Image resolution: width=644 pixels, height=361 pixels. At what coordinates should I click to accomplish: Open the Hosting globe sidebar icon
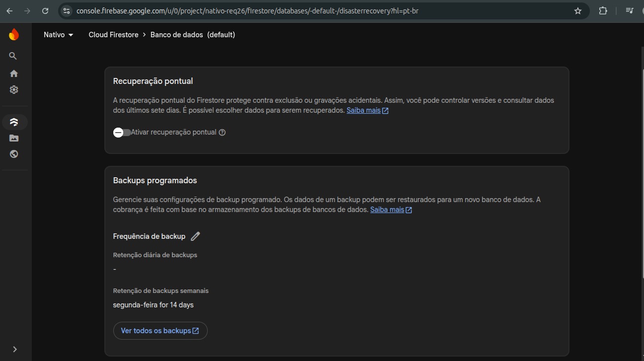[x=14, y=154]
